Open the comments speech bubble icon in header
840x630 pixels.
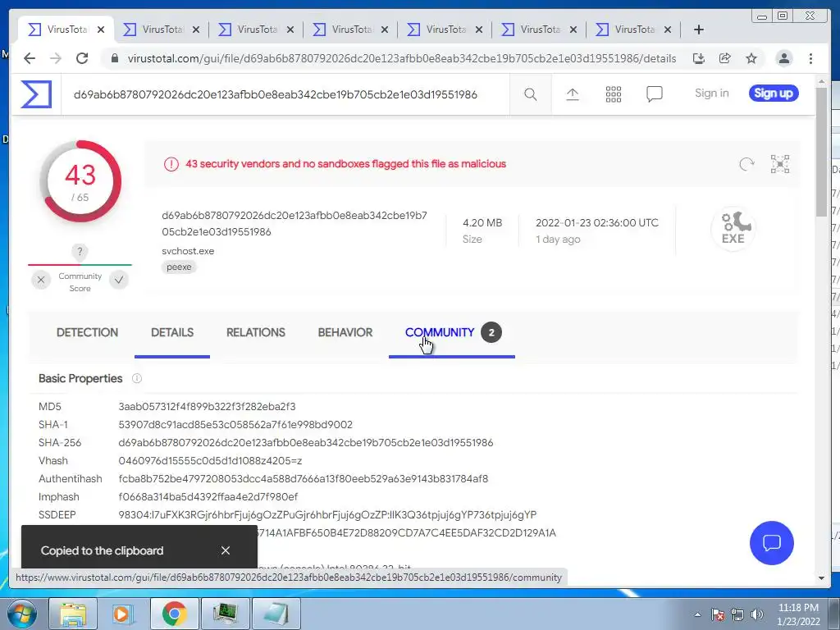coord(654,94)
